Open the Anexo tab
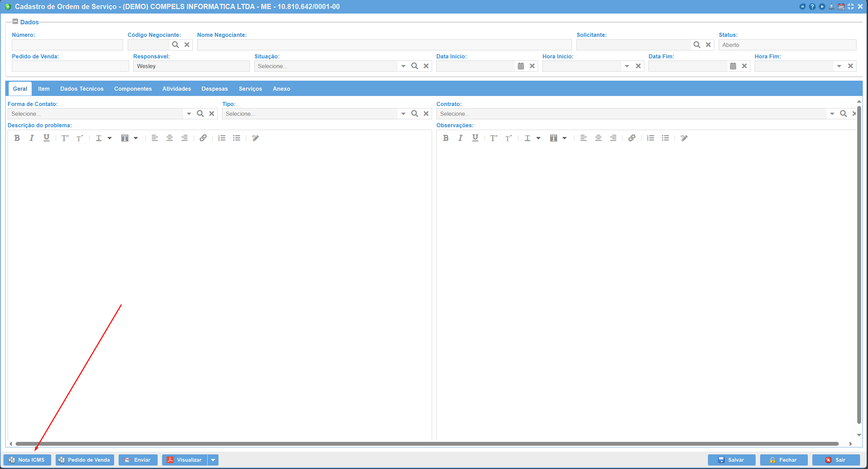Screen dimensions: 868x469 [281, 89]
